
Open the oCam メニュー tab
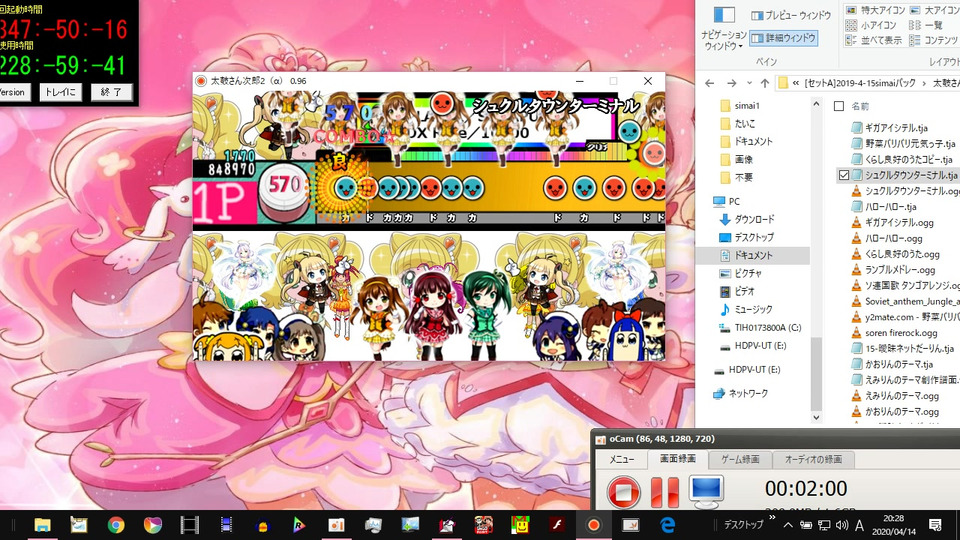point(621,459)
